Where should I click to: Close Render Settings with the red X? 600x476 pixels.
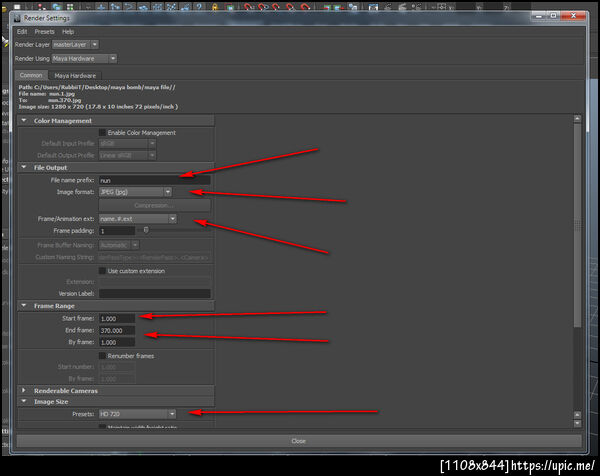point(573,16)
